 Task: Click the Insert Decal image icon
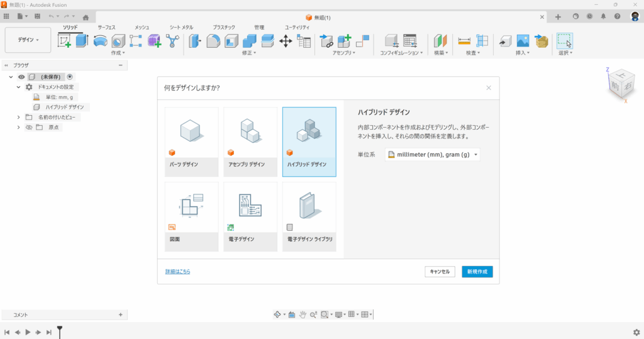(x=523, y=42)
